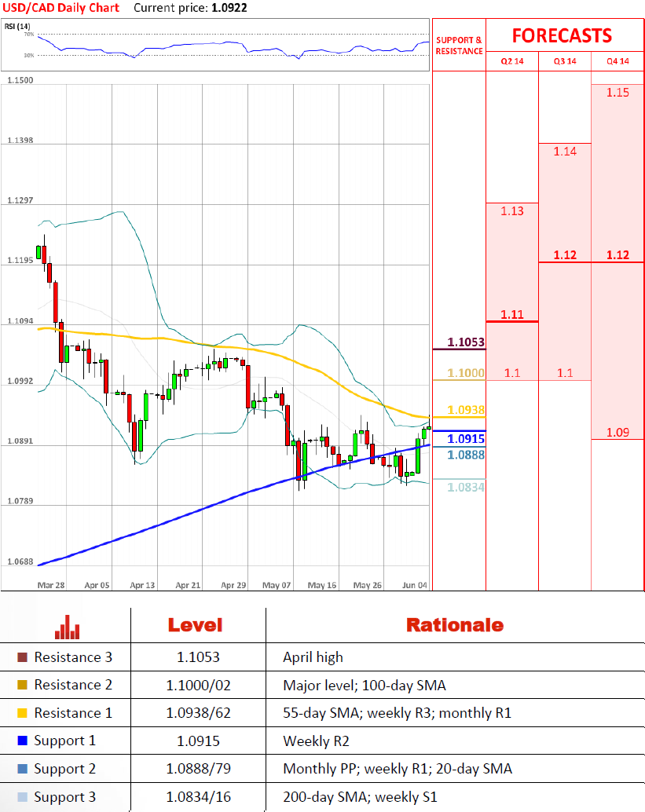Click the dark red Resistance 3 square marker
The height and width of the screenshot is (812, 645).
pos(21,657)
